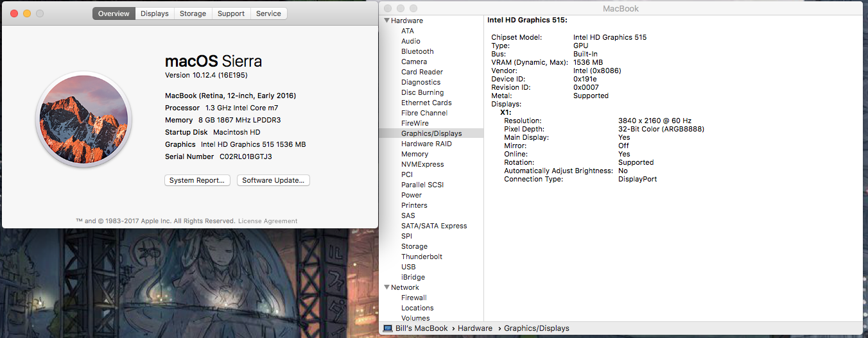Click the Software Update button
Viewport: 868px width, 338px height.
(x=273, y=180)
